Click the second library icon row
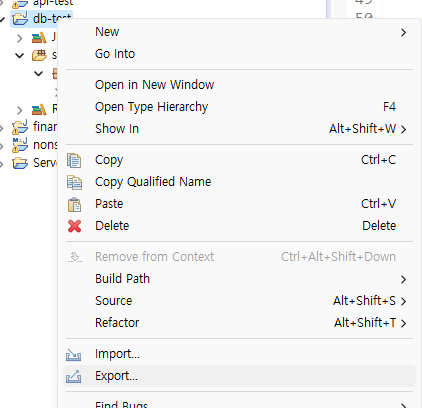Screen dimensions: 422x408 pyautogui.click(x=39, y=109)
